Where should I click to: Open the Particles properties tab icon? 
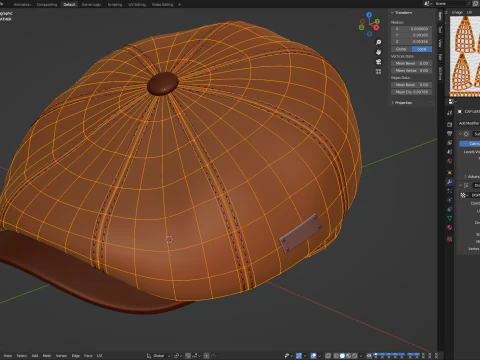[450, 191]
